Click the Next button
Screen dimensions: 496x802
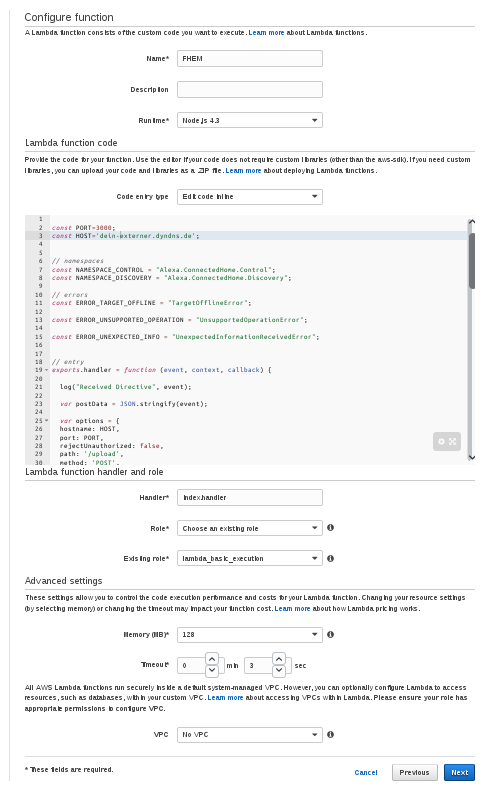(459, 772)
